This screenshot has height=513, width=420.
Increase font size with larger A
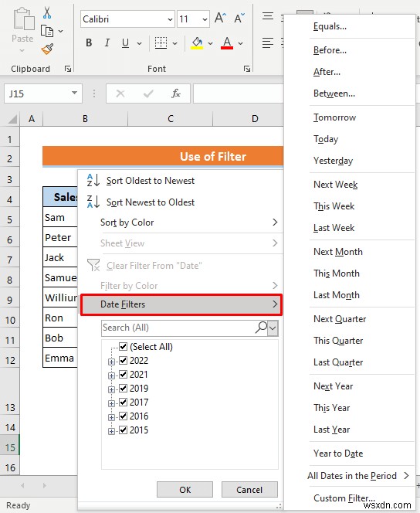[220, 19]
